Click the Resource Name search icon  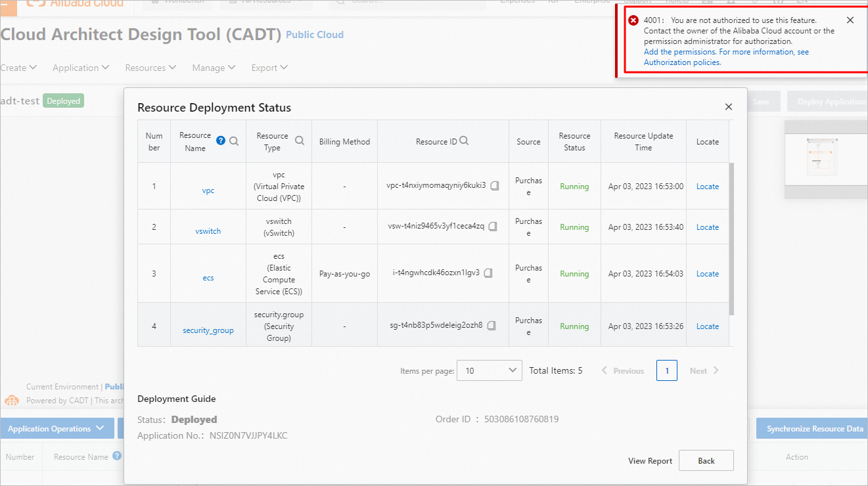pos(234,141)
